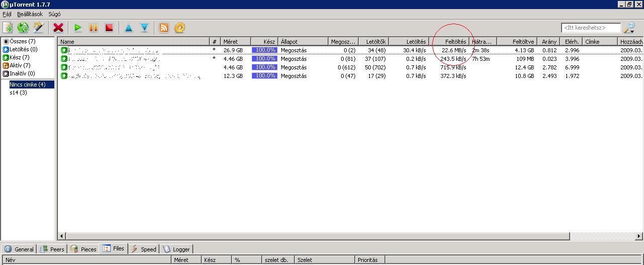Select Letöltés (0) category

(23, 49)
